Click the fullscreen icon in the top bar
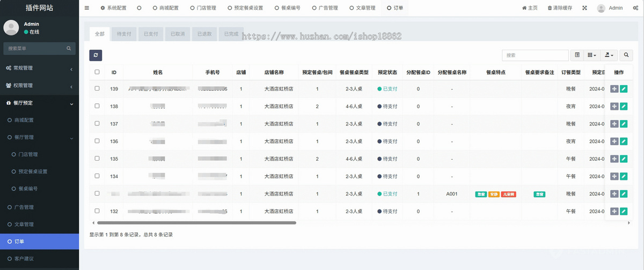Screen dimensions: 644x270 pos(584,8)
